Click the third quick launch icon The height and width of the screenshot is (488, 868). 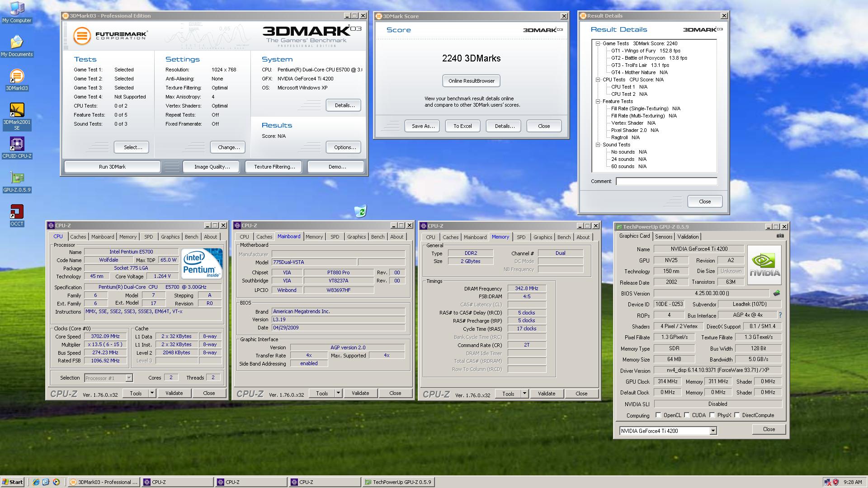tap(56, 482)
